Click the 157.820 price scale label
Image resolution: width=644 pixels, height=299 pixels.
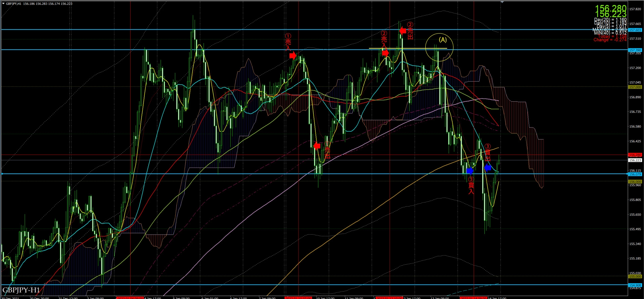[x=635, y=9]
